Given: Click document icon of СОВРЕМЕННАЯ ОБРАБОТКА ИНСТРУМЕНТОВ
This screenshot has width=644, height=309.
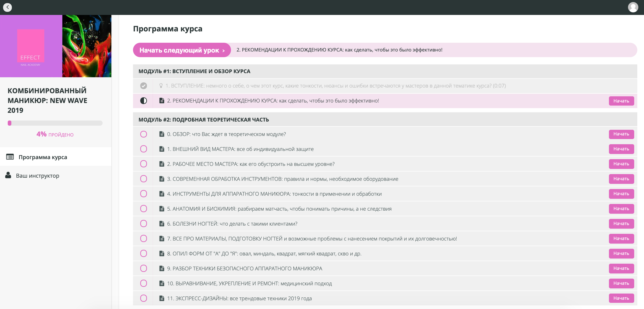Looking at the screenshot, I should click(x=162, y=179).
